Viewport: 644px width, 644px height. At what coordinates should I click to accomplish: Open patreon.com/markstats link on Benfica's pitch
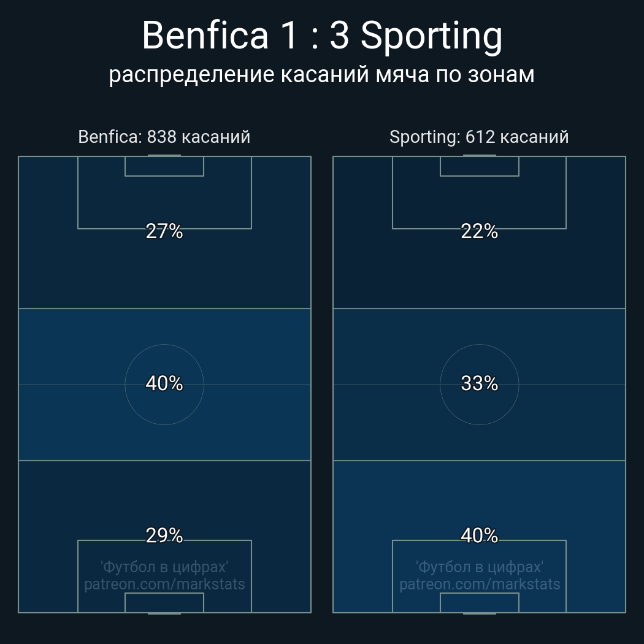pos(164,584)
